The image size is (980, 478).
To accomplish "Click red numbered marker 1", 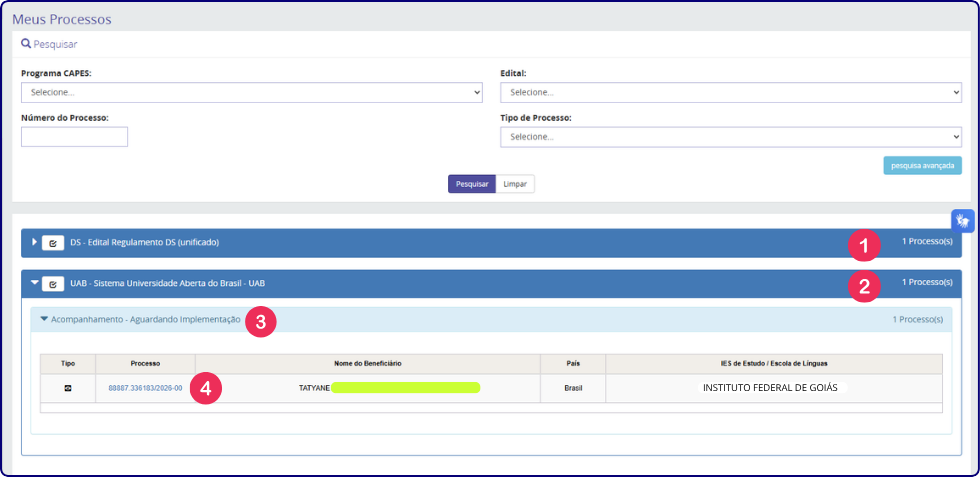I will coord(864,246).
